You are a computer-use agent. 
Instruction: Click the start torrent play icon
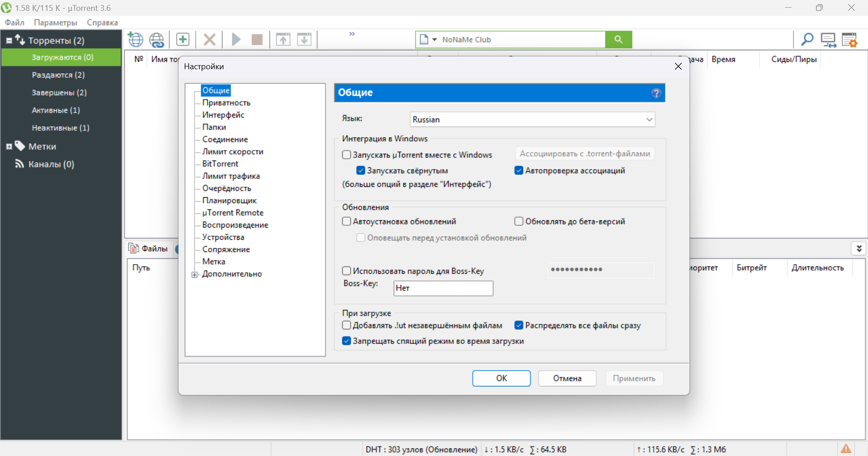pos(236,39)
